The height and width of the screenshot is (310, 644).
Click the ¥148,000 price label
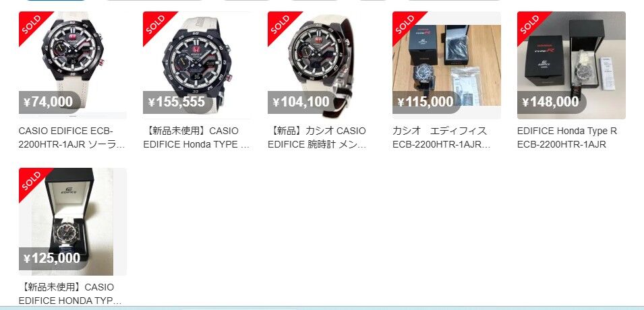click(x=551, y=102)
